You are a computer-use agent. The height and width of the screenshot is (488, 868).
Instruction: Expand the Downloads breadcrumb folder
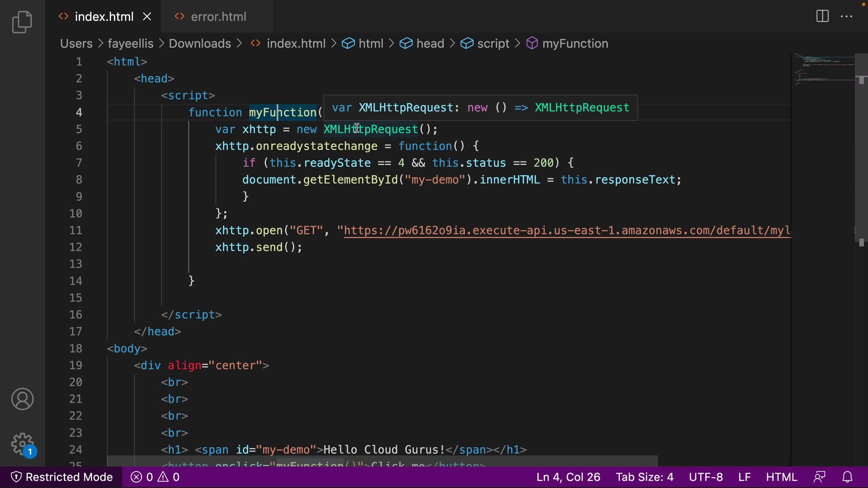[199, 43]
